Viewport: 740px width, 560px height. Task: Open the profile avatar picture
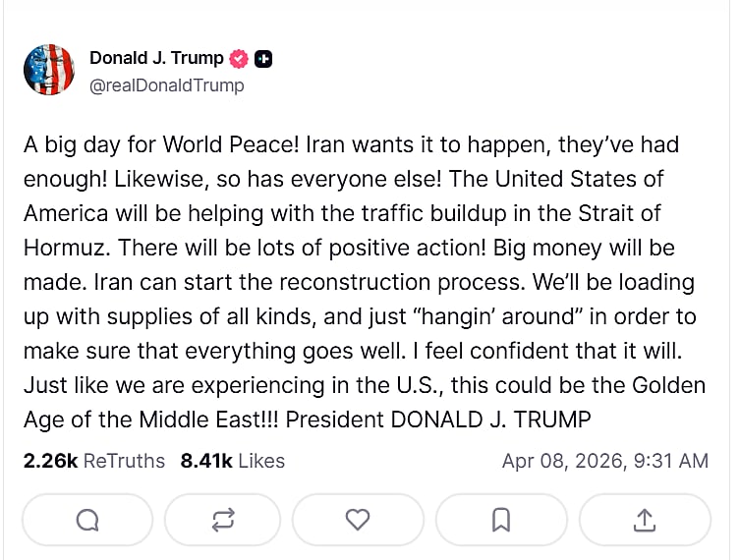pyautogui.click(x=48, y=70)
